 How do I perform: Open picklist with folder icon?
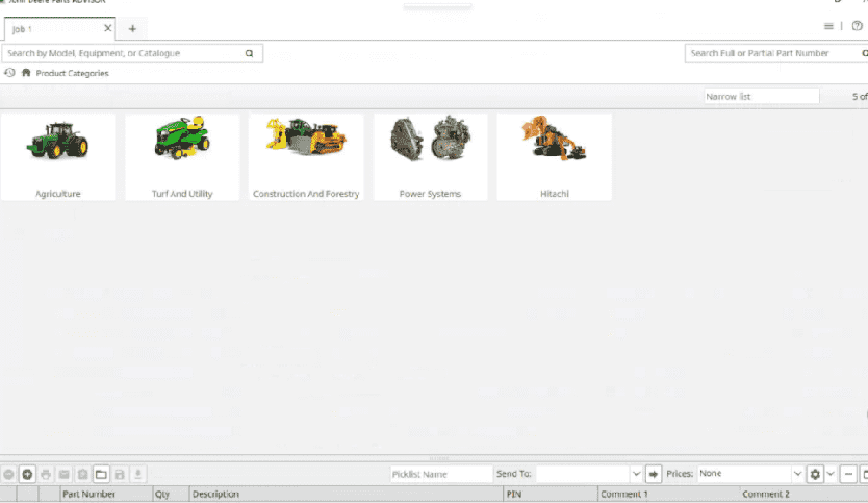pyautogui.click(x=102, y=474)
